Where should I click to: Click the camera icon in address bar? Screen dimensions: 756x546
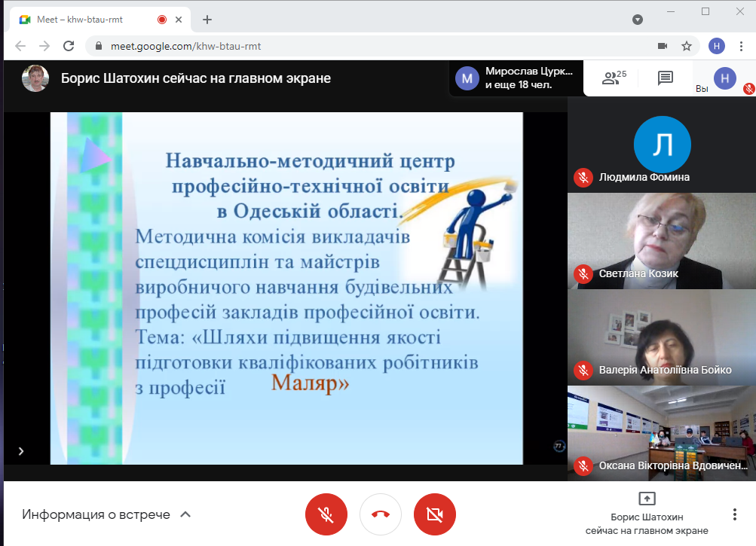pyautogui.click(x=663, y=46)
